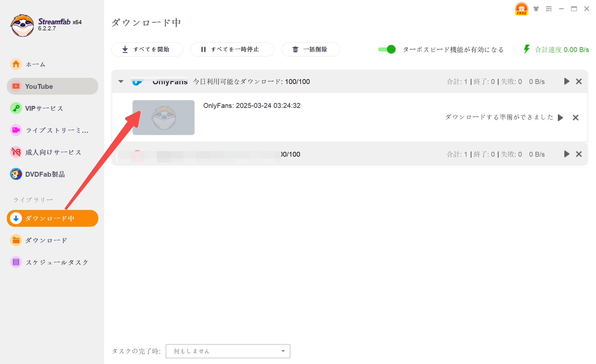The width and height of the screenshot is (596, 364).
Task: Click the OnlyFans service logo icon
Action: pyautogui.click(x=137, y=82)
